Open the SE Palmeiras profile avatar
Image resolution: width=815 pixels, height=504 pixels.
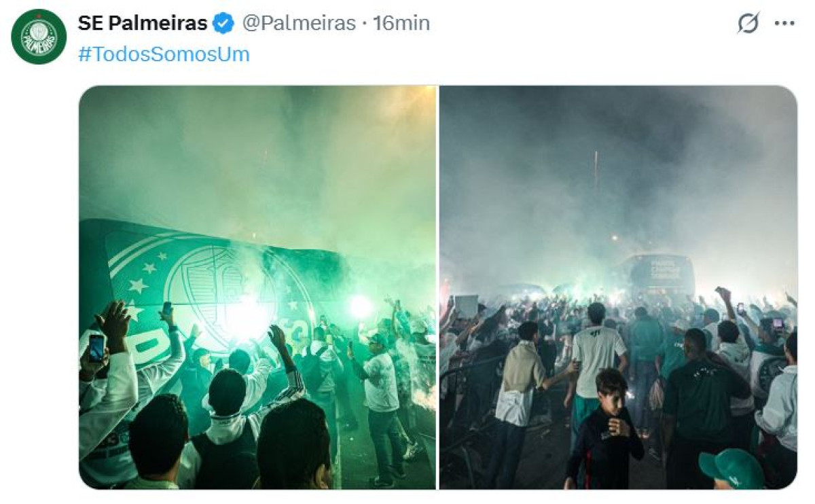39,37
